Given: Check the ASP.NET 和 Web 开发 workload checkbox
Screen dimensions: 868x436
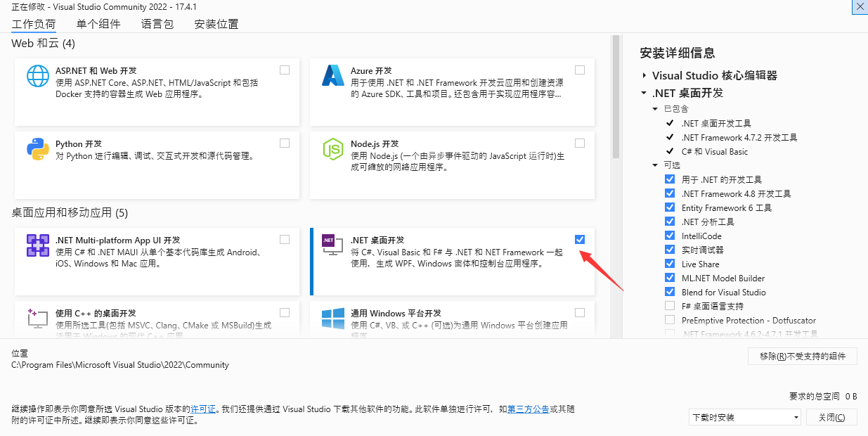Looking at the screenshot, I should (x=285, y=70).
